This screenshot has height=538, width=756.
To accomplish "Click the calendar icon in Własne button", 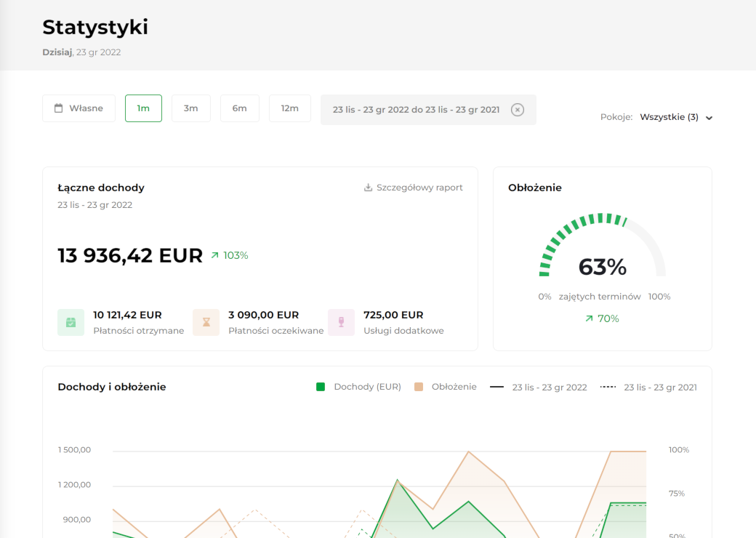I will pyautogui.click(x=58, y=108).
